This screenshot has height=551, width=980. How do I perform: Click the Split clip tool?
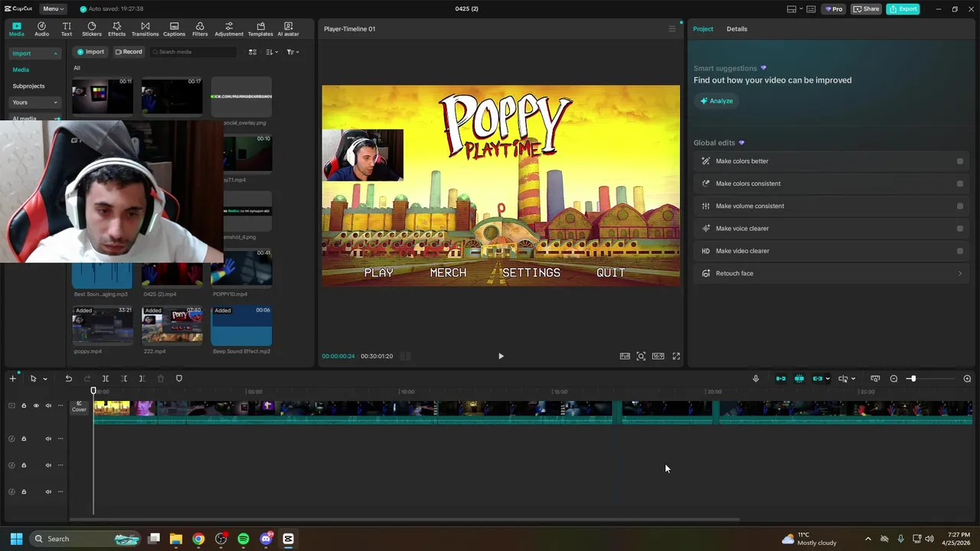(106, 379)
